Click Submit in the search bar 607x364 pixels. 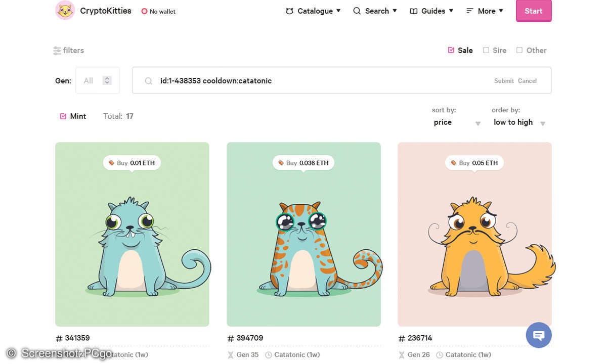point(503,81)
